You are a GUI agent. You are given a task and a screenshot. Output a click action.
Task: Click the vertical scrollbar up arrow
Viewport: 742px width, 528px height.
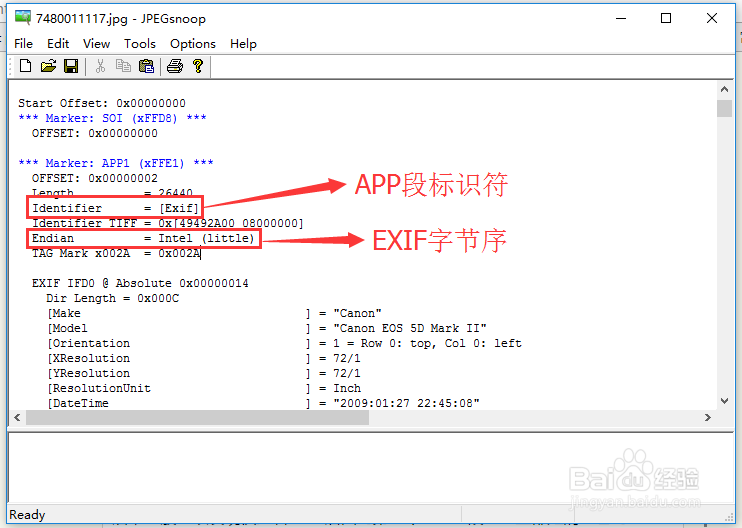coord(724,89)
